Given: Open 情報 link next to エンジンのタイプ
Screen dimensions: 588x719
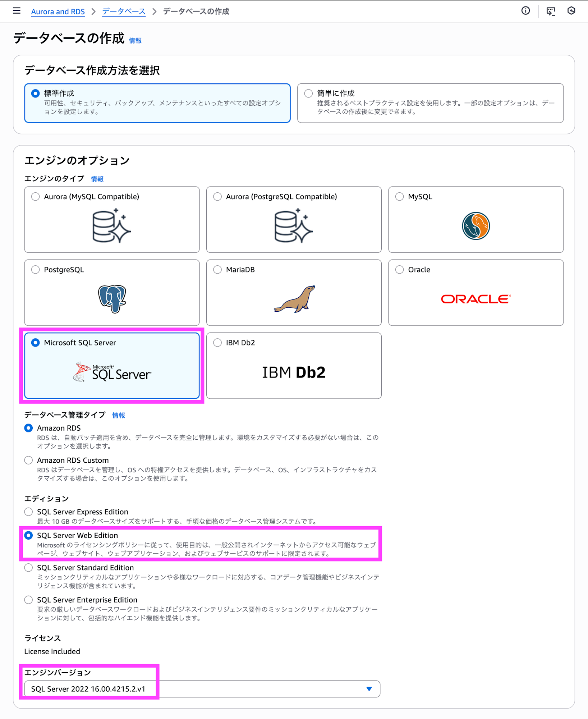Looking at the screenshot, I should click(x=97, y=179).
